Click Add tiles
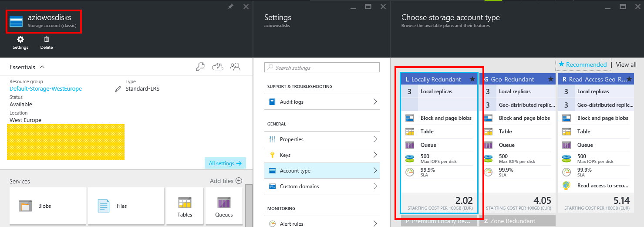This screenshot has width=644, height=227. click(226, 181)
